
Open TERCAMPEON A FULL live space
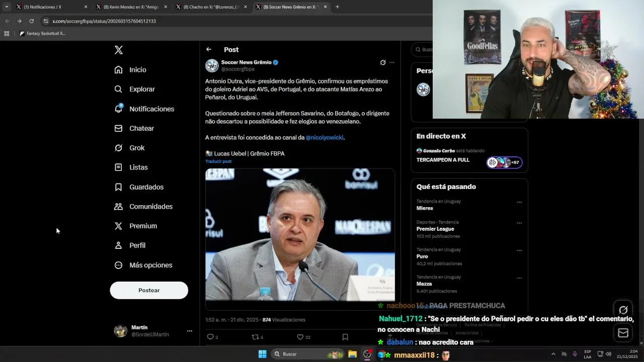(x=443, y=160)
